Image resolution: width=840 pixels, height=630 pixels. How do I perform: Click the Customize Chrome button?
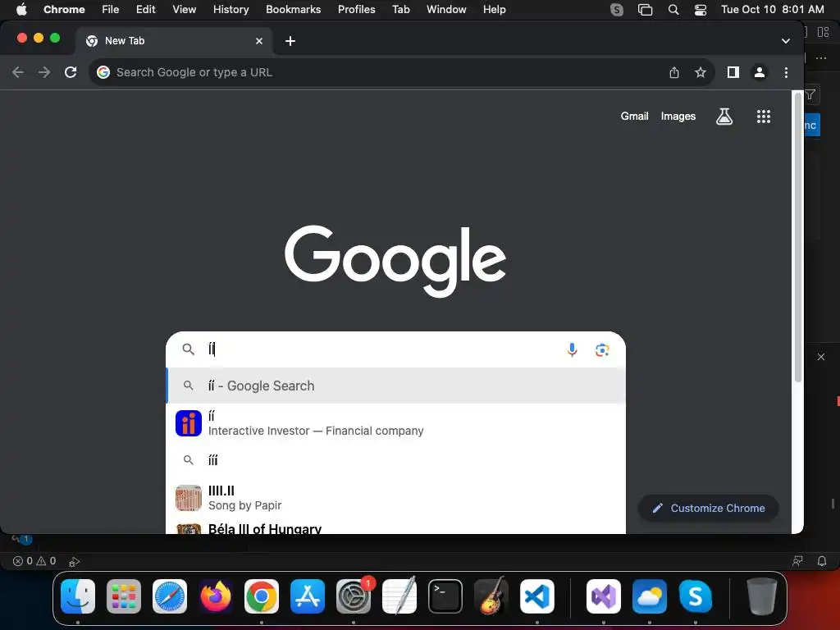coord(708,508)
